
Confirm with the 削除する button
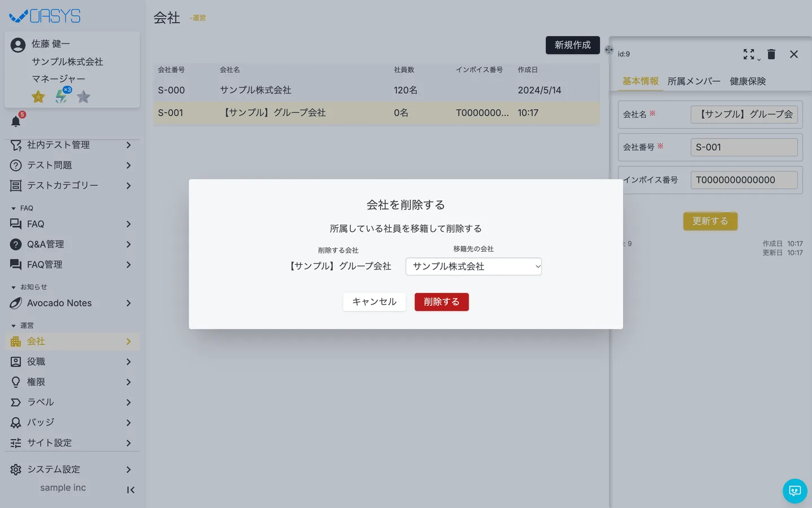point(442,302)
